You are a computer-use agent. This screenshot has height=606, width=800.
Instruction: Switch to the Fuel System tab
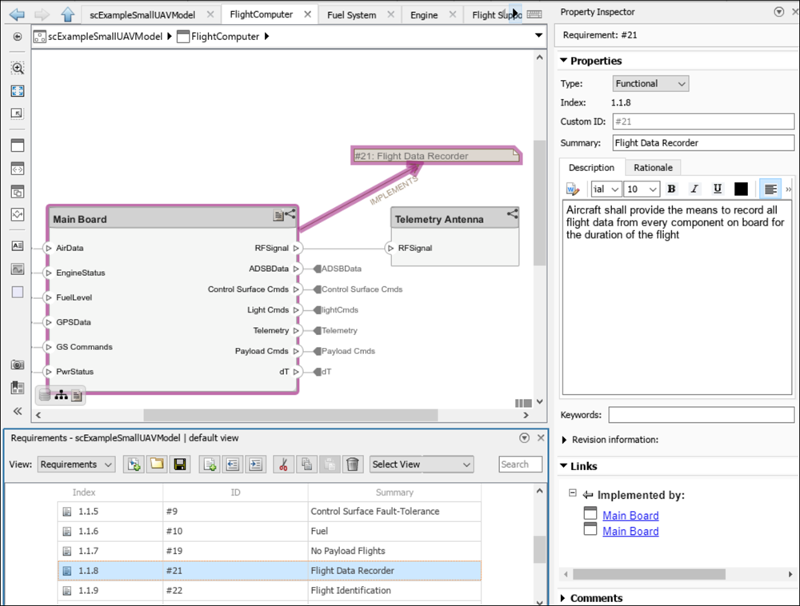click(x=354, y=15)
